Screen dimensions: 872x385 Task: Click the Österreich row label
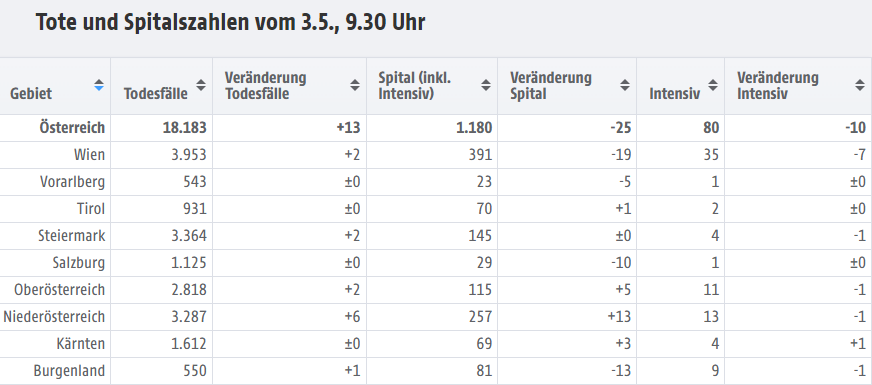click(72, 128)
